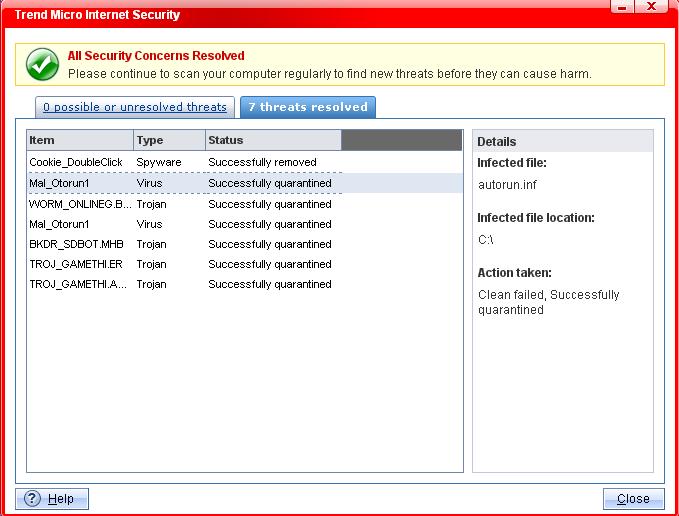Switch to the 7 threats resolved tab
Image resolution: width=679 pixels, height=516 pixels.
click(308, 107)
